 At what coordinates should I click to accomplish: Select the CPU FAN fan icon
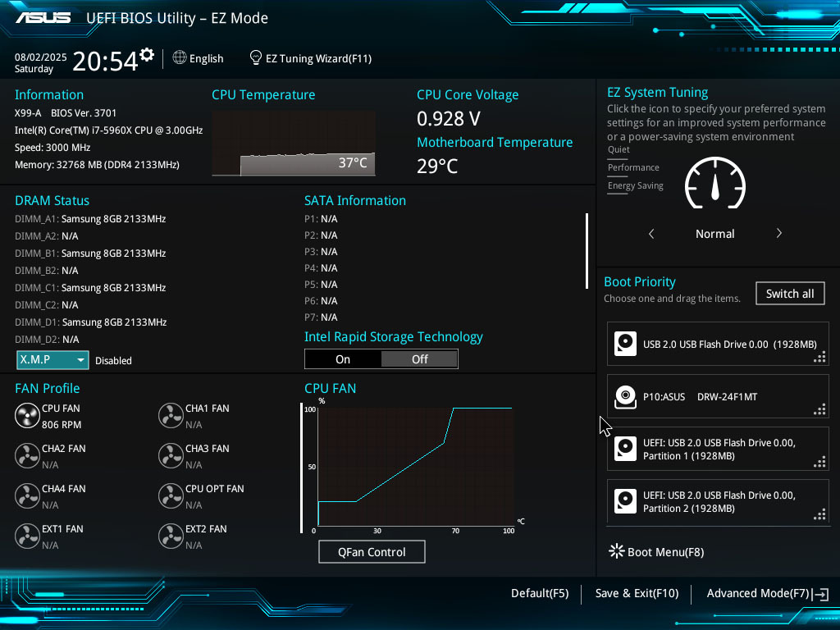27,416
